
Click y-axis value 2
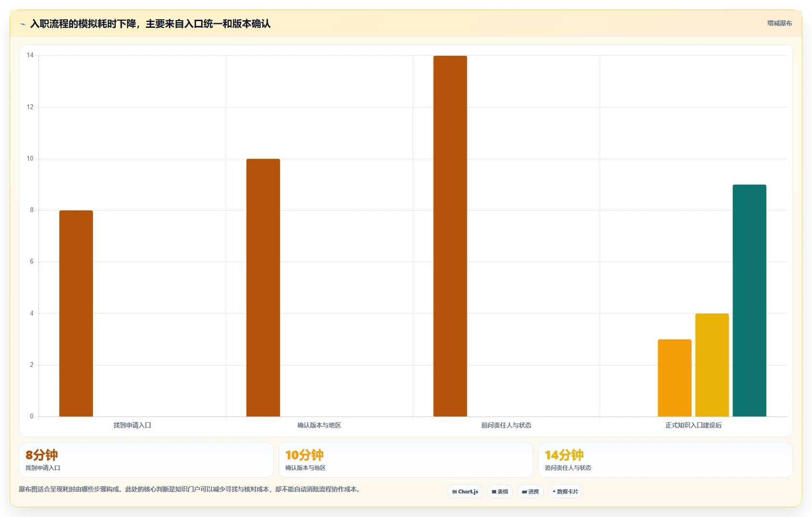click(32, 365)
